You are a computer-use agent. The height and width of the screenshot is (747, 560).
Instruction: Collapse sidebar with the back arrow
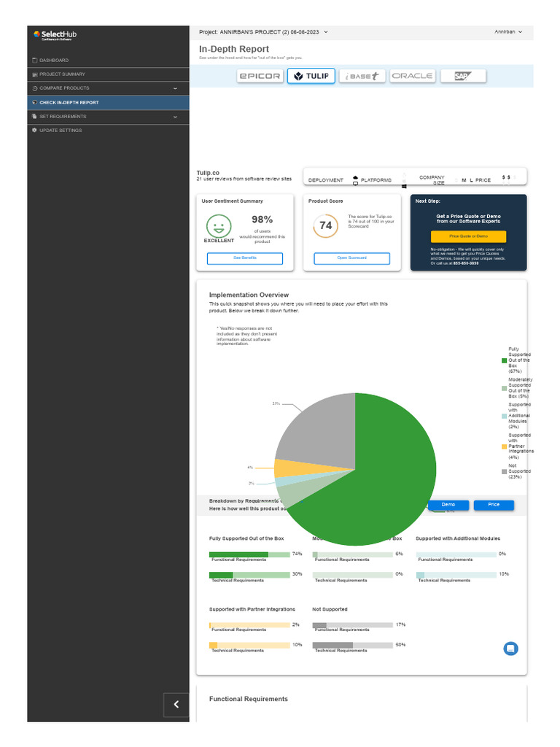tap(176, 705)
